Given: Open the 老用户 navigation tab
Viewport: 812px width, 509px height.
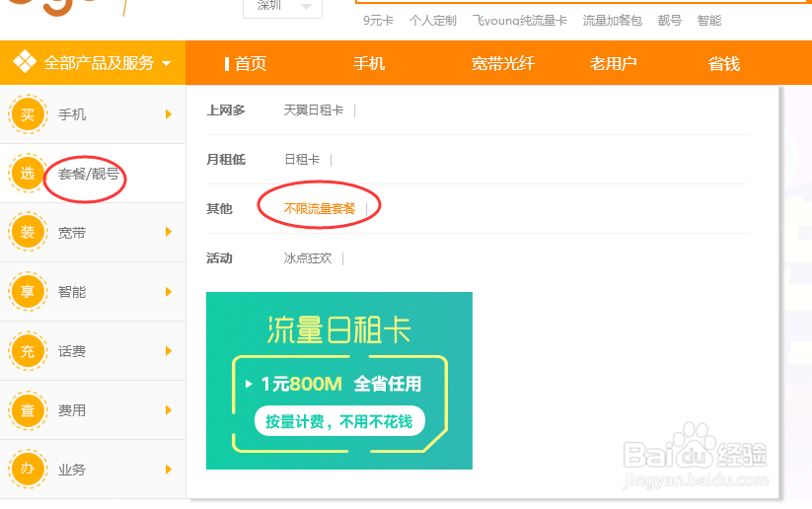Looking at the screenshot, I should tap(613, 64).
